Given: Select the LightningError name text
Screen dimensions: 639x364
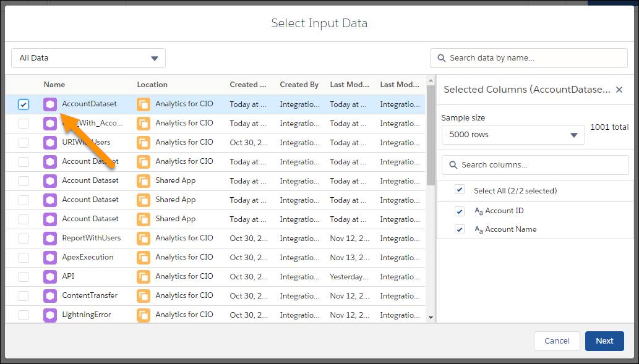Looking at the screenshot, I should (x=87, y=315).
